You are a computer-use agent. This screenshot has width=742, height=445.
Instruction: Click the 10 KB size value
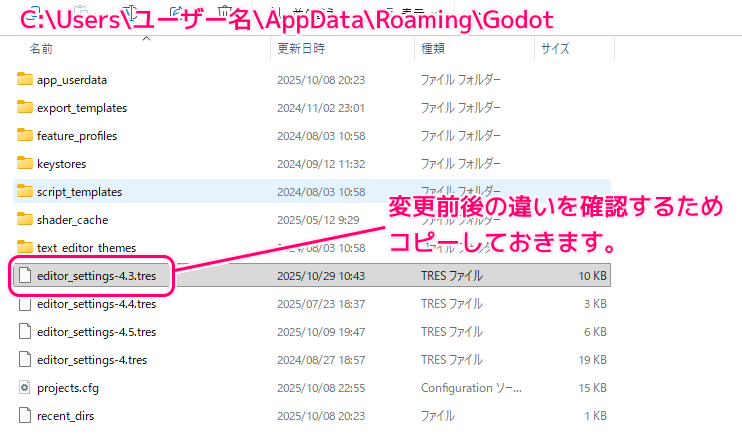click(x=592, y=276)
